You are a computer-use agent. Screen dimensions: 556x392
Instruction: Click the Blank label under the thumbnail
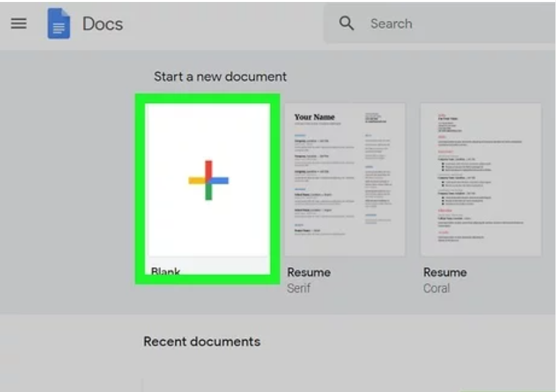[x=166, y=270]
